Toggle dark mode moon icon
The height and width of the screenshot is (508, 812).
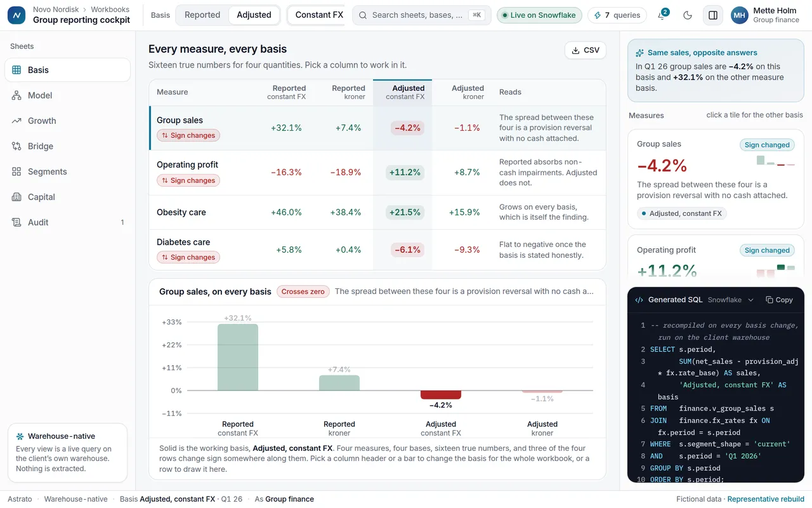pyautogui.click(x=688, y=15)
